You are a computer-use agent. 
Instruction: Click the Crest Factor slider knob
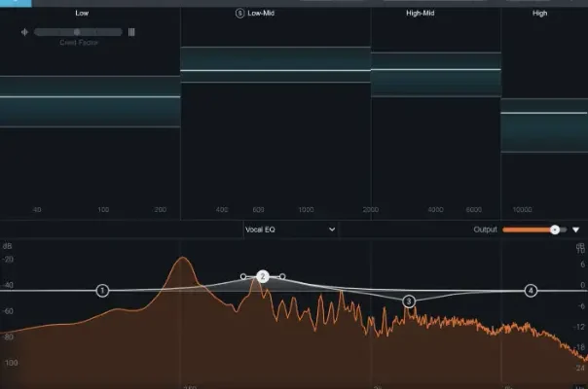(76, 32)
